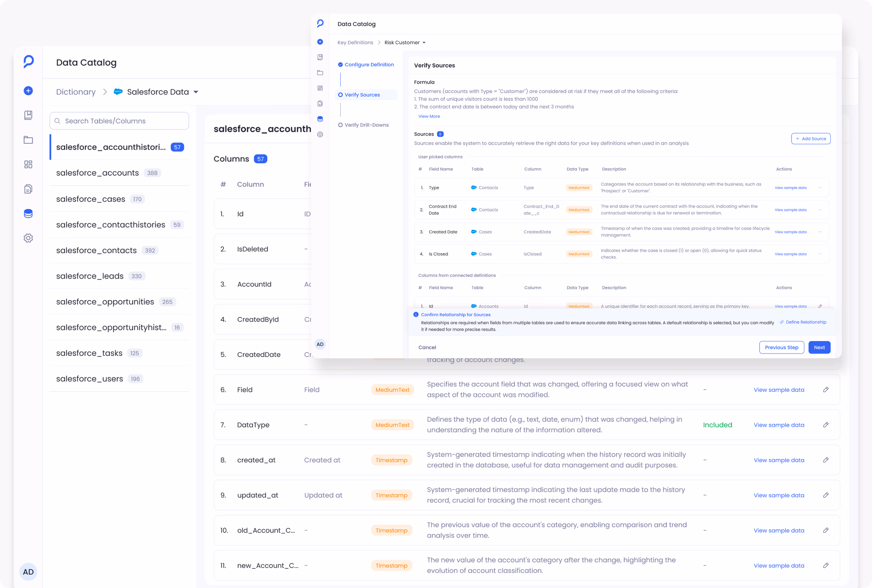
Task: Click the edit pencil for the updated_at row
Action: tap(826, 495)
